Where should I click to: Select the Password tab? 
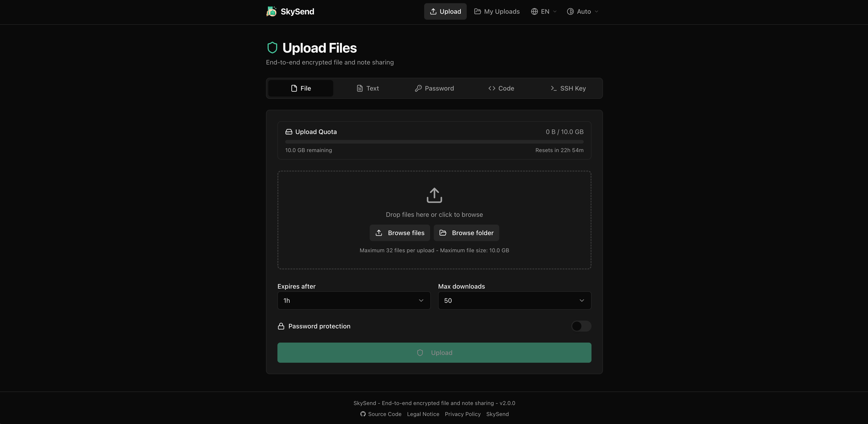pos(434,88)
